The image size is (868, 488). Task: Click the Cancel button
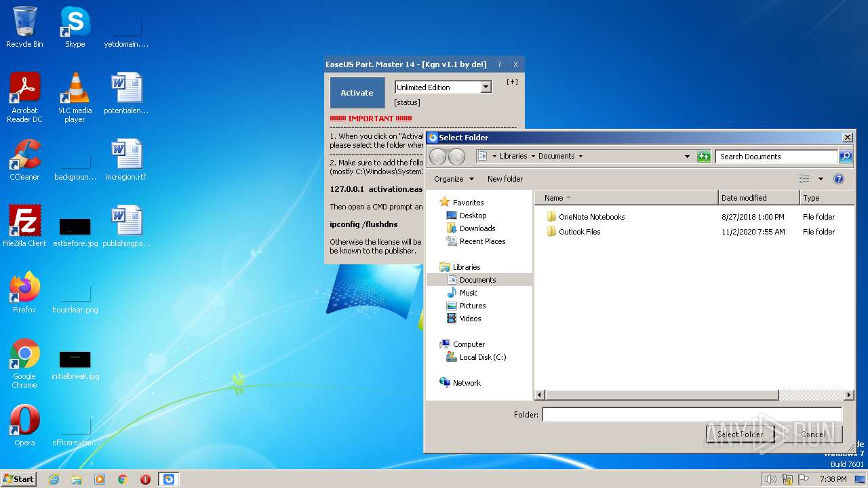pos(812,434)
